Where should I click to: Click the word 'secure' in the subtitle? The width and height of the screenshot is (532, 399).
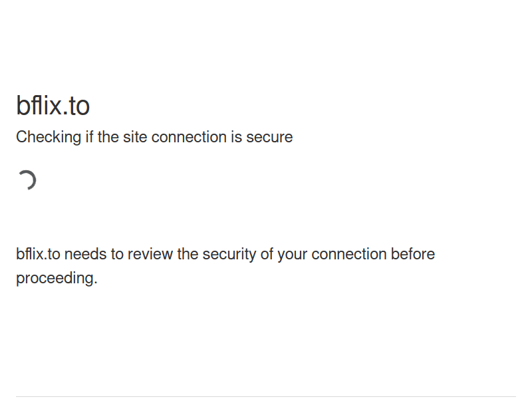pyautogui.click(x=269, y=138)
